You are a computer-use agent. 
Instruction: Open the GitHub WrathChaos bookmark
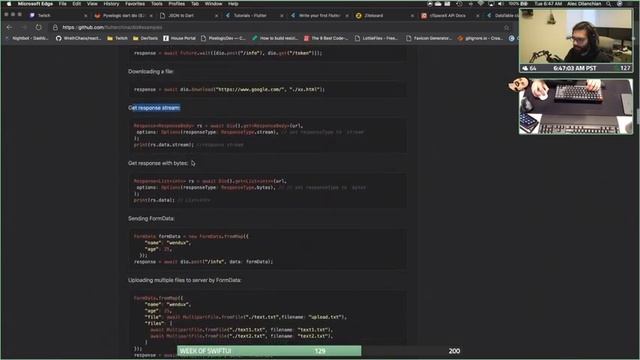coord(78,38)
